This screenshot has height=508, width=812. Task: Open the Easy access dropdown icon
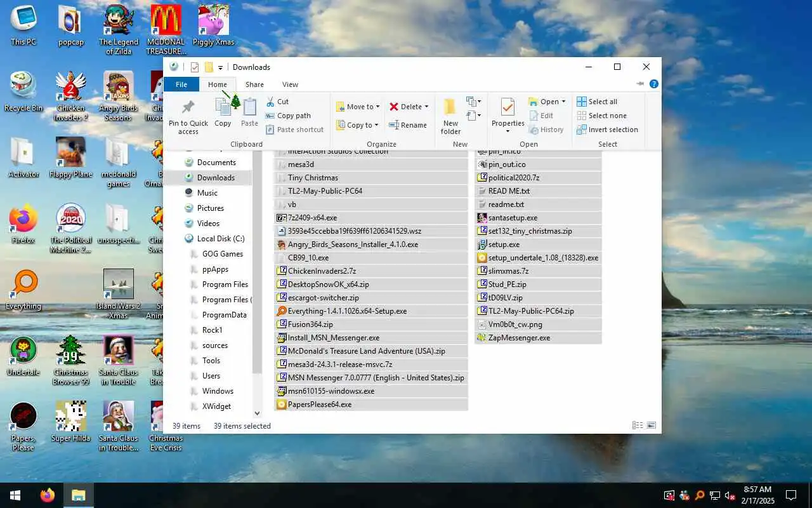click(x=473, y=116)
